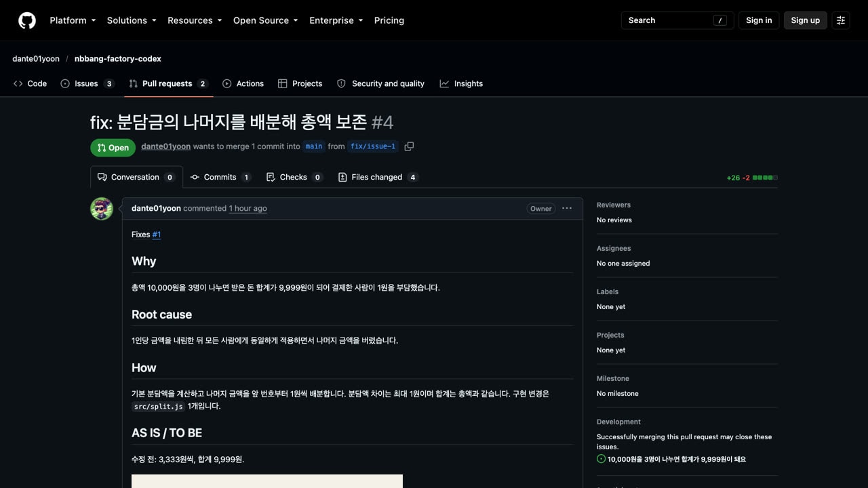
Task: Go to Security and quality tab
Action: (380, 83)
